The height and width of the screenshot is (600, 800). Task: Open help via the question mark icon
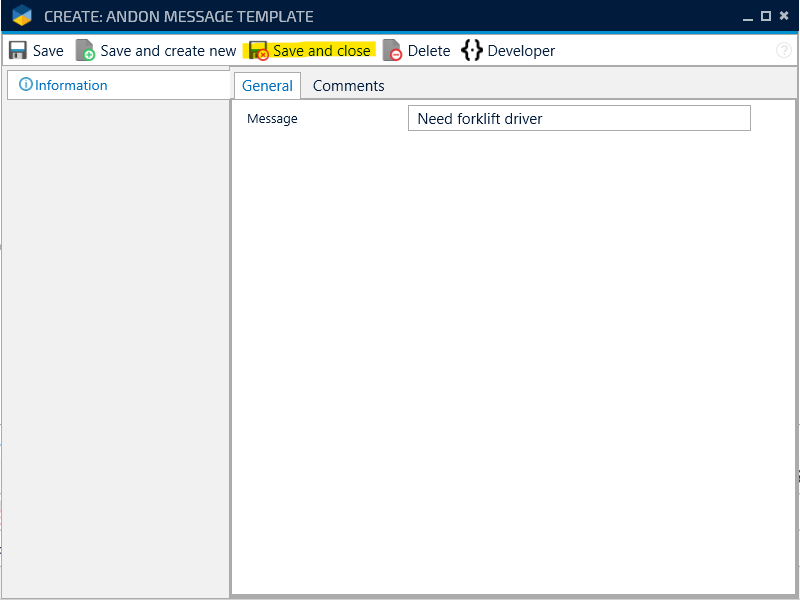click(x=784, y=51)
